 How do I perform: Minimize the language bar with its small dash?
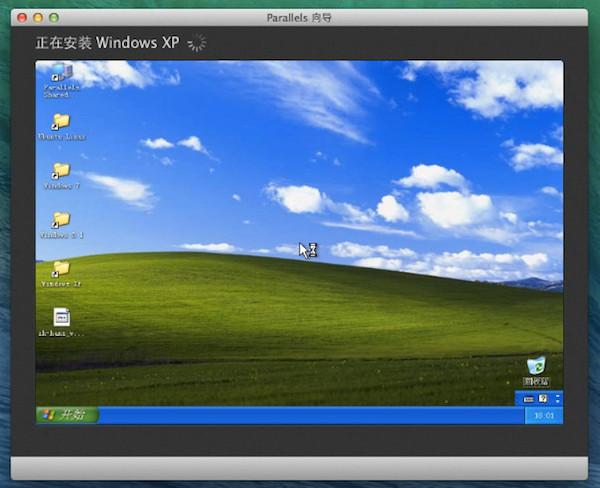[x=558, y=395]
